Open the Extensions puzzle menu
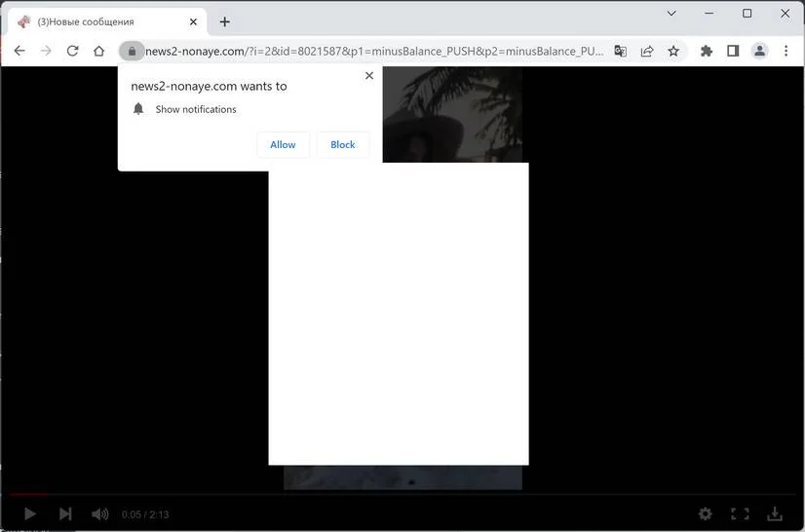Screen dimensions: 805x532 click(x=707, y=51)
